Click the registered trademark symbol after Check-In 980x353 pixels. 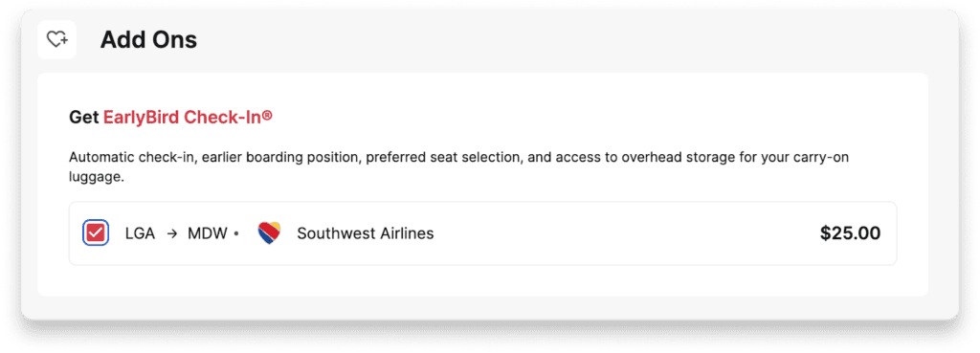(x=268, y=115)
